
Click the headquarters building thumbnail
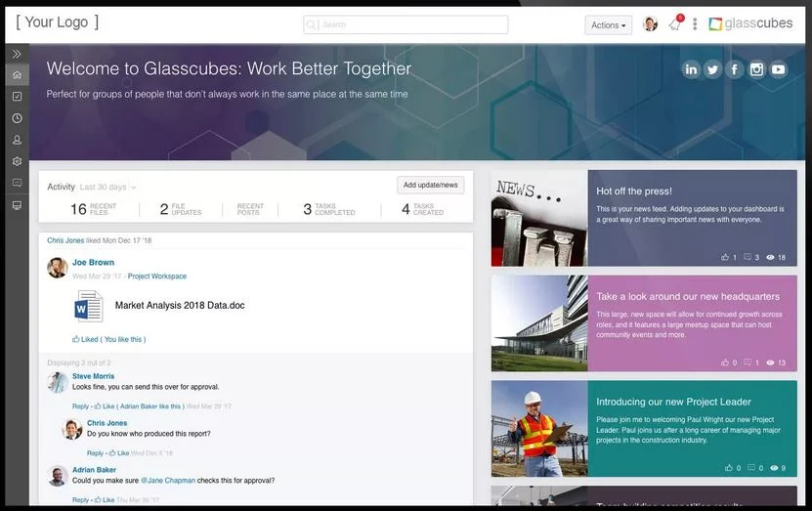coord(539,323)
